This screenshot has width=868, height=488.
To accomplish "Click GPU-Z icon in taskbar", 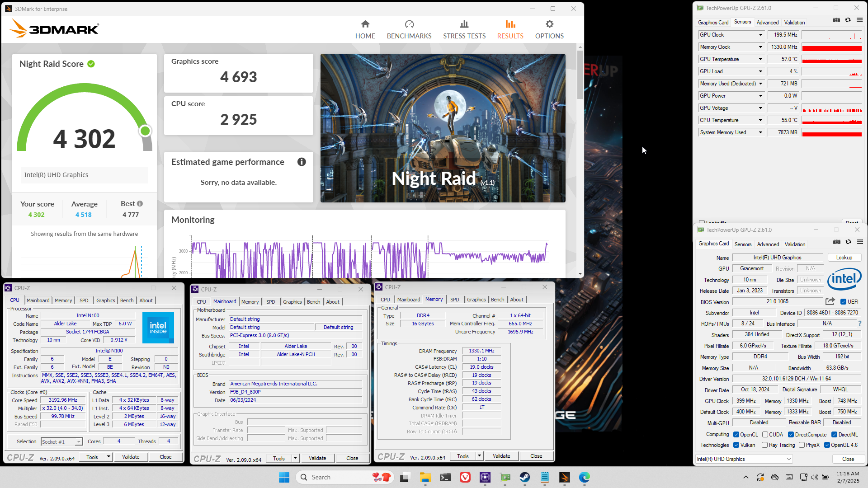I will click(x=505, y=477).
